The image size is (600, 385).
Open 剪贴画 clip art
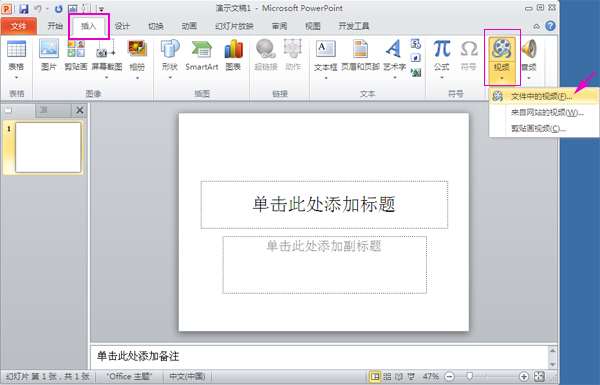pos(76,55)
